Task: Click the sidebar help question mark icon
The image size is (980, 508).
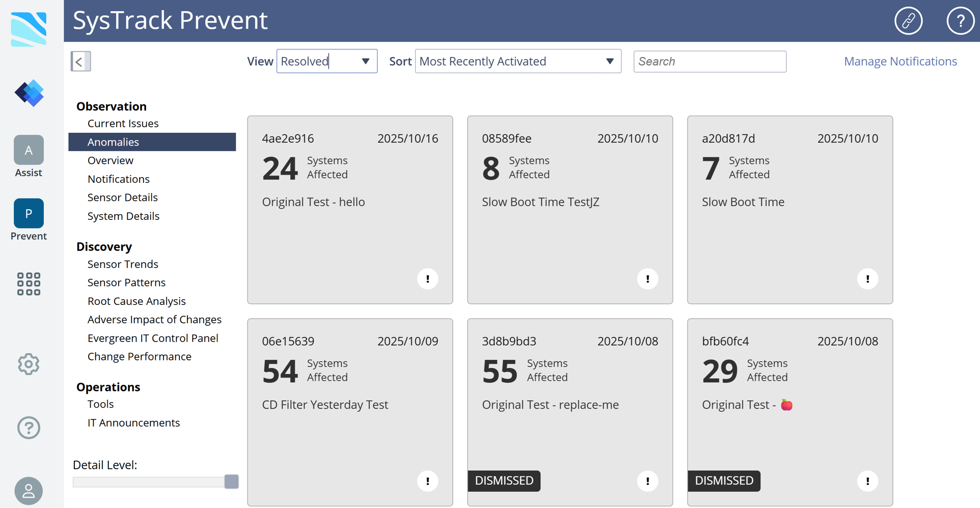Action: 29,428
